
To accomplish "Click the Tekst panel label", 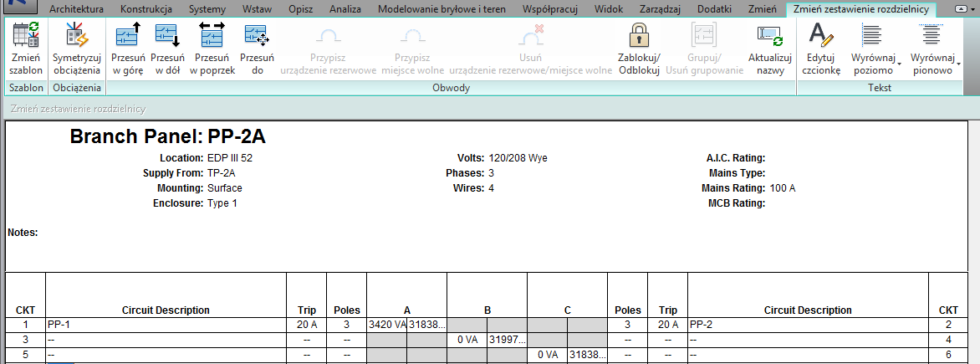I will [x=880, y=88].
